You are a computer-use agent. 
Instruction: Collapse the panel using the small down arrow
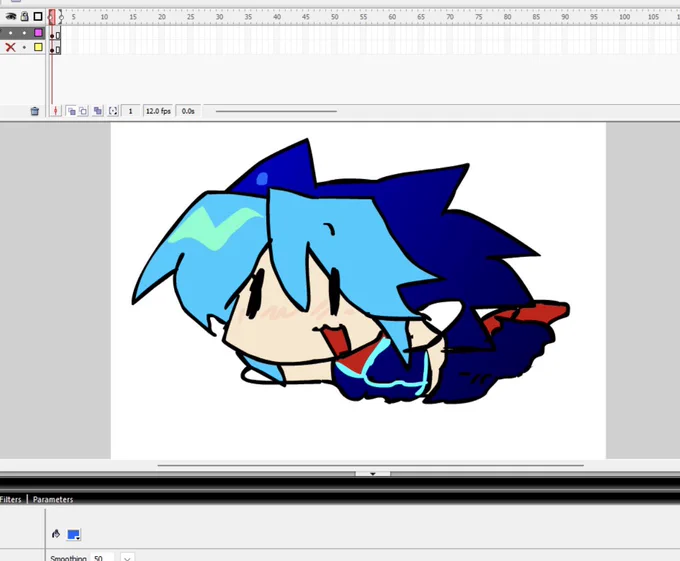(x=373, y=474)
